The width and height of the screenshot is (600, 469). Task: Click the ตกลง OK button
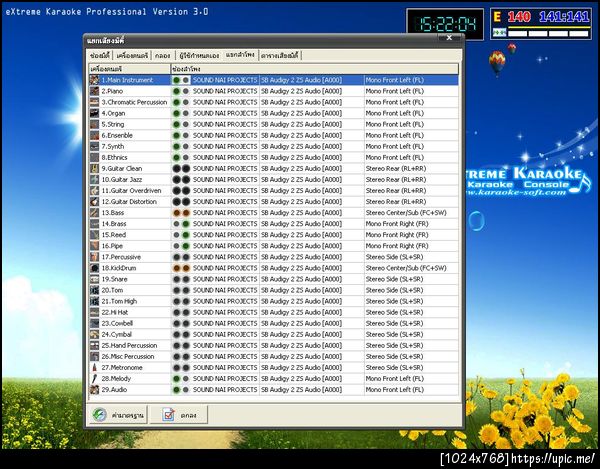click(179, 415)
